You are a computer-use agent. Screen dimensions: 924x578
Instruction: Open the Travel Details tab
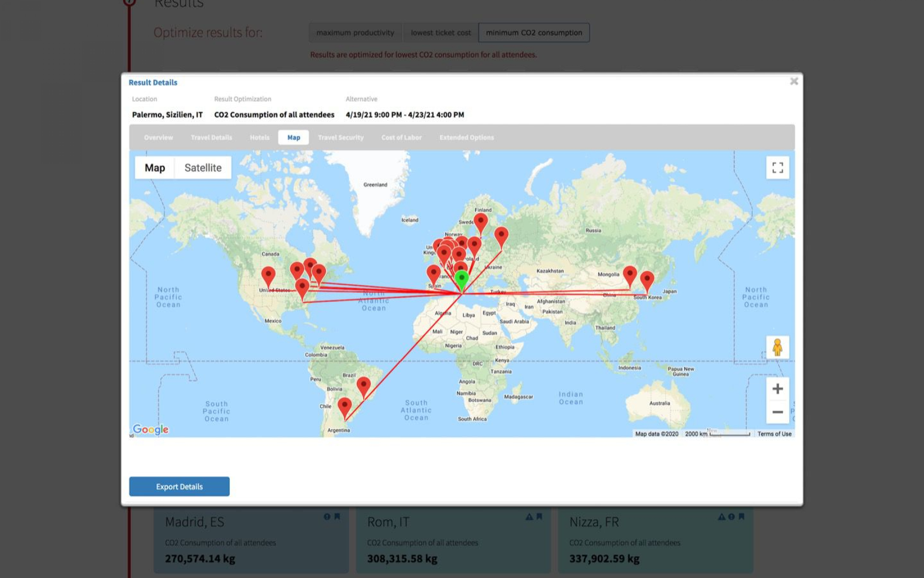coord(212,137)
